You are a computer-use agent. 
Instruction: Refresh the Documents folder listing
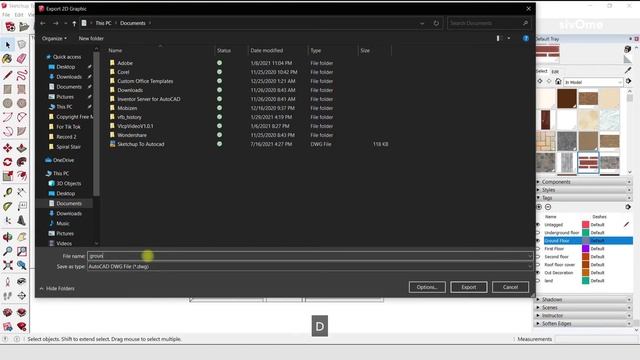[x=436, y=23]
